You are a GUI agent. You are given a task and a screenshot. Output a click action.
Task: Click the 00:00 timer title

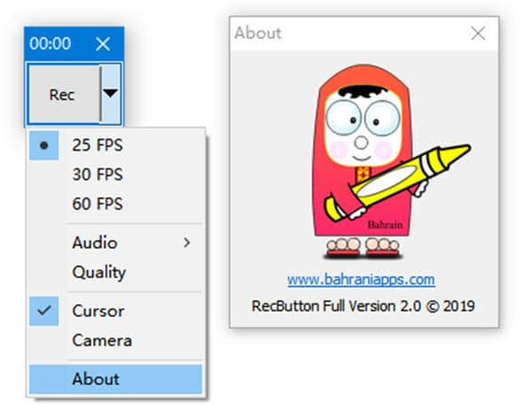(x=51, y=43)
